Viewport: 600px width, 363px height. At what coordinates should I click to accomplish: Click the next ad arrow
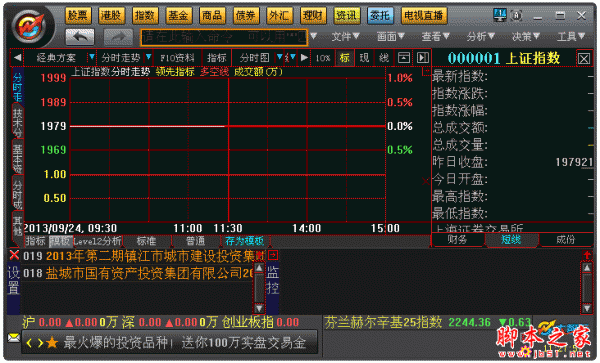point(40,343)
